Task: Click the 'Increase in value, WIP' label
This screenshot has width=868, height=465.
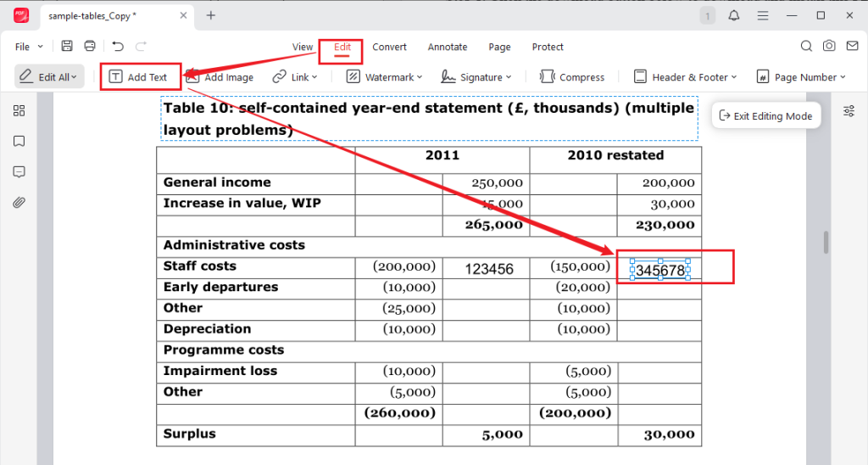Action: (242, 204)
